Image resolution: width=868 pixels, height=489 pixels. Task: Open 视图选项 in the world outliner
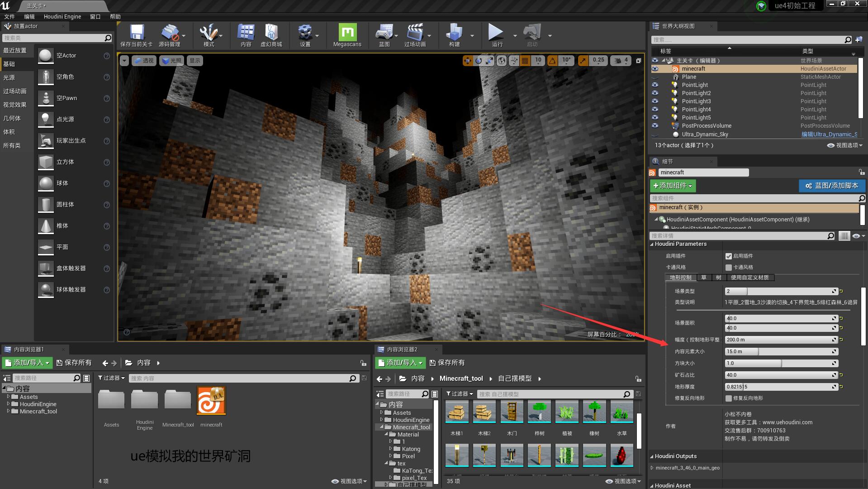click(845, 145)
